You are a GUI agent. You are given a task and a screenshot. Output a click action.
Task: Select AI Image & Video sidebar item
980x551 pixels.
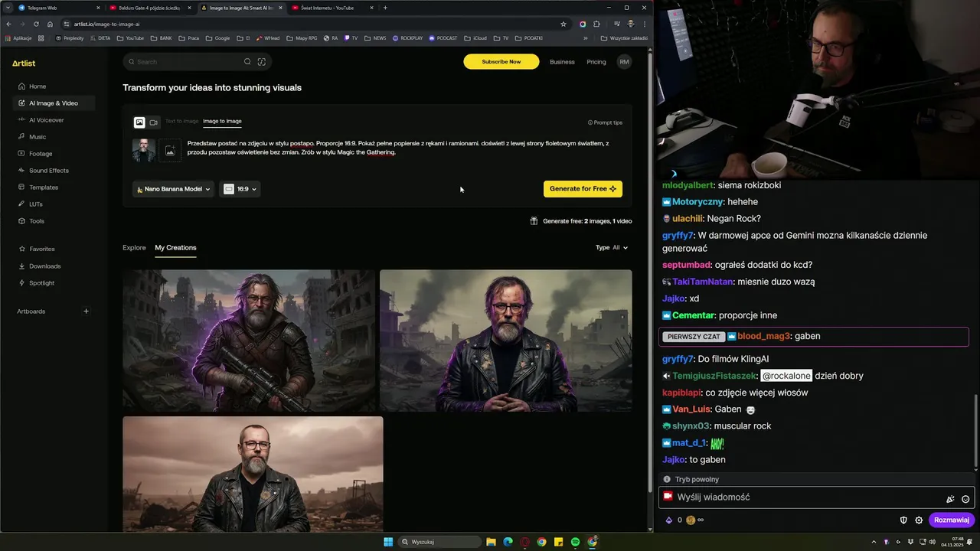54,103
